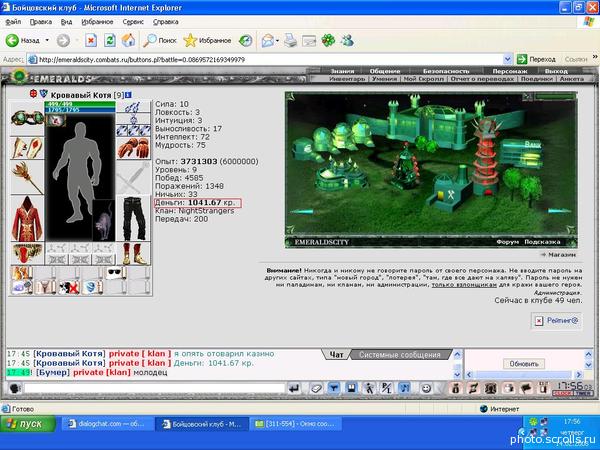The height and width of the screenshot is (450, 600).
Task: Expand the address bar dropdown arrow
Action: click(507, 60)
